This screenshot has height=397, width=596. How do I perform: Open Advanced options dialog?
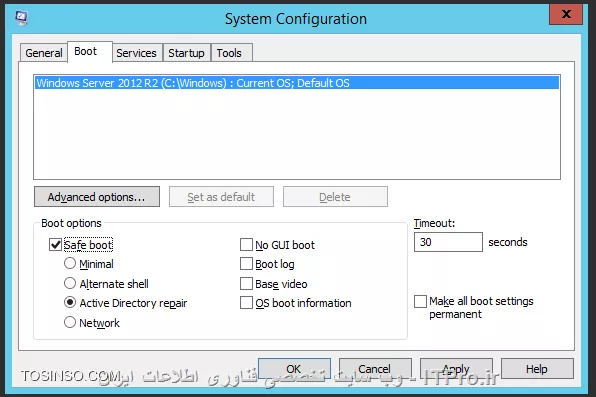click(97, 197)
